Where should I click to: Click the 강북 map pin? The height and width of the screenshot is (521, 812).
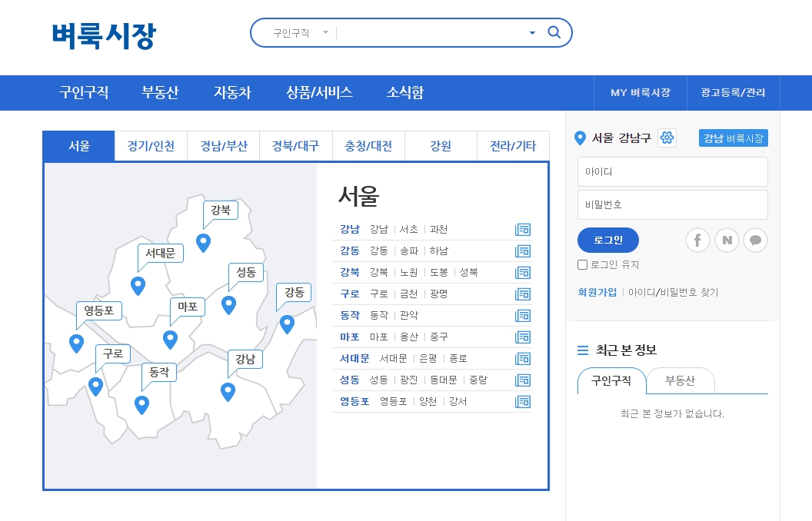coord(204,243)
